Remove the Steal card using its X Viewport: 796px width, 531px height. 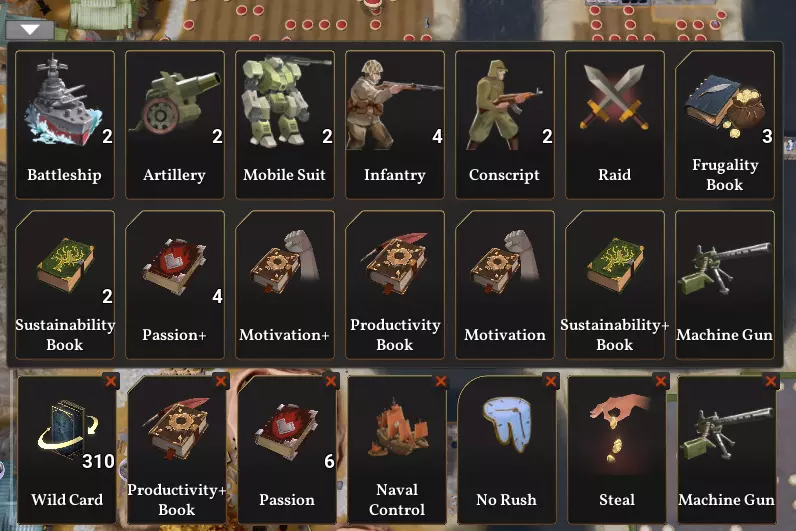661,381
